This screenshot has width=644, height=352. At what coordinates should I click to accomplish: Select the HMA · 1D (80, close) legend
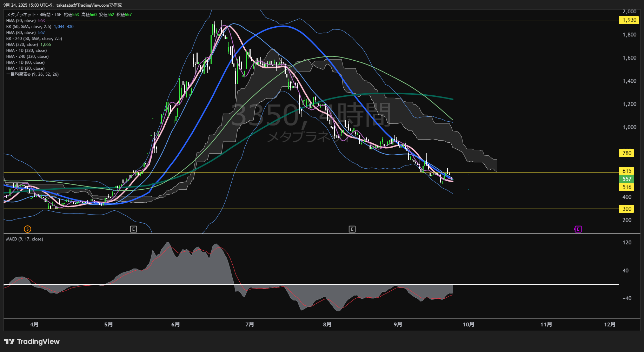25,62
